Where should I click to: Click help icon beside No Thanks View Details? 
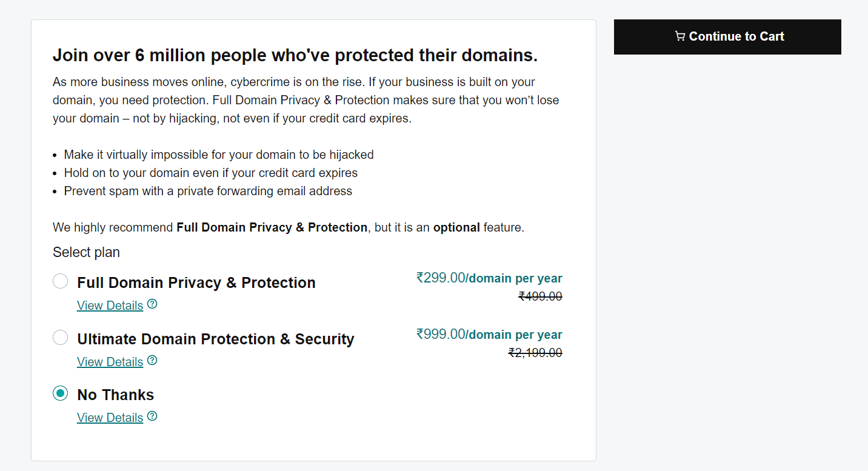pyautogui.click(x=152, y=416)
